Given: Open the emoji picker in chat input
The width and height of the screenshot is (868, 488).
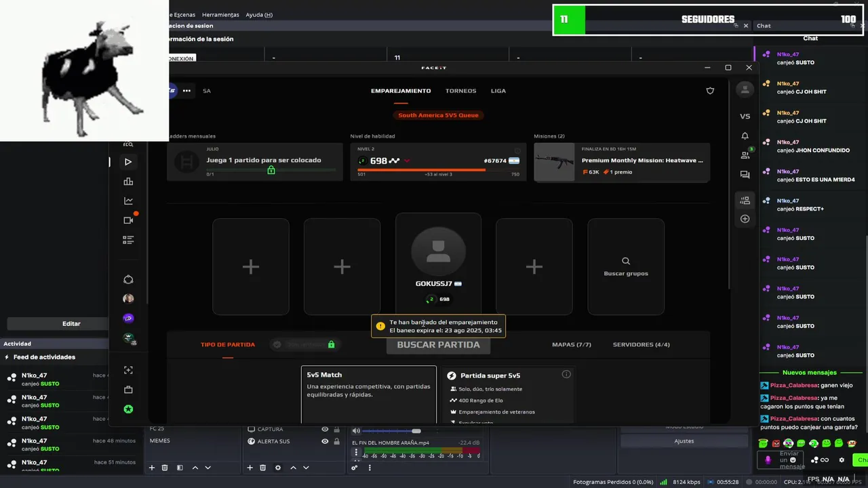Looking at the screenshot, I should point(793,461).
